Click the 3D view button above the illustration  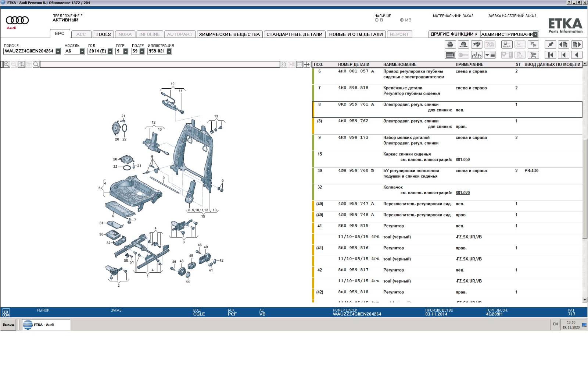(284, 64)
